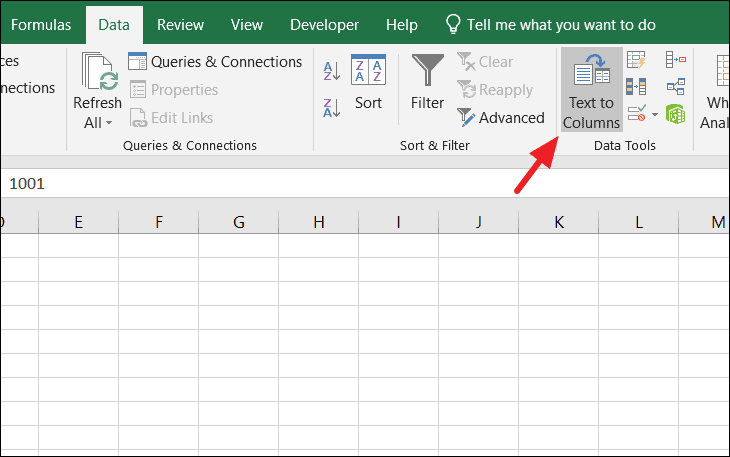This screenshot has height=457, width=730.
Task: Open the Advanced filter options
Action: (x=500, y=118)
